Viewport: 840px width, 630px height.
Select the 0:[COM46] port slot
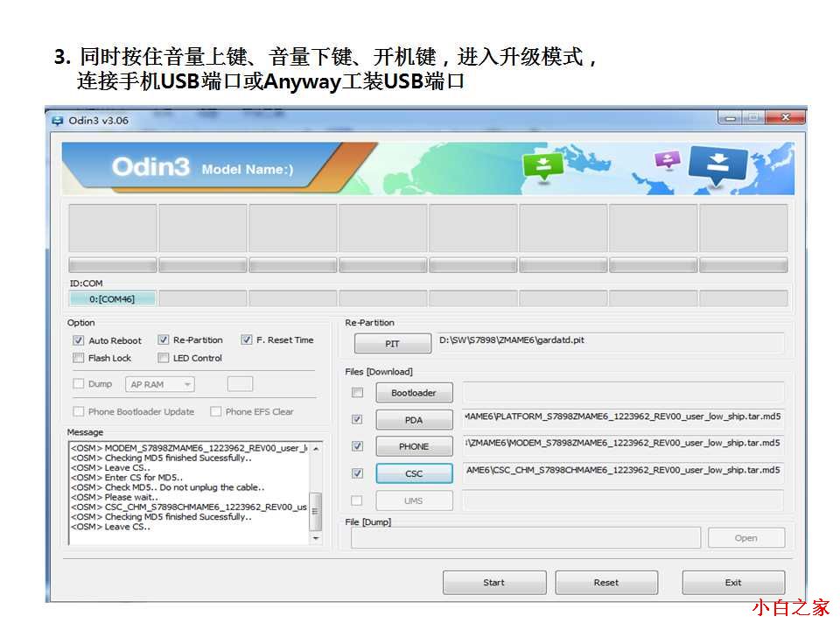tap(113, 299)
